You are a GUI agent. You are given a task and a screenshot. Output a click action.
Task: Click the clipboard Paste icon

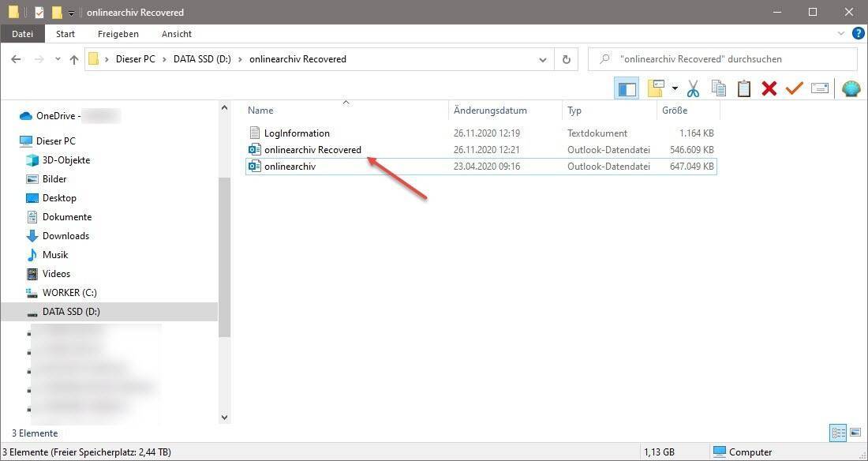(x=743, y=88)
